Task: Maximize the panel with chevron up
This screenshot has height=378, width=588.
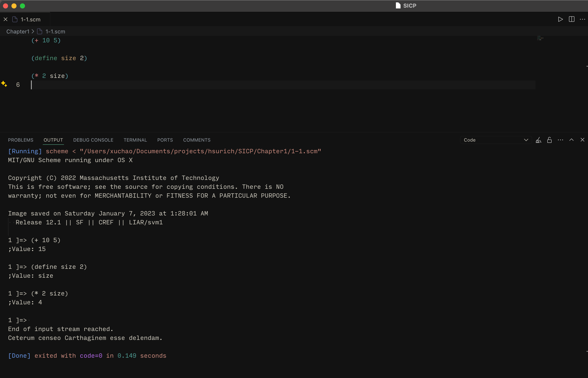Action: tap(571, 140)
